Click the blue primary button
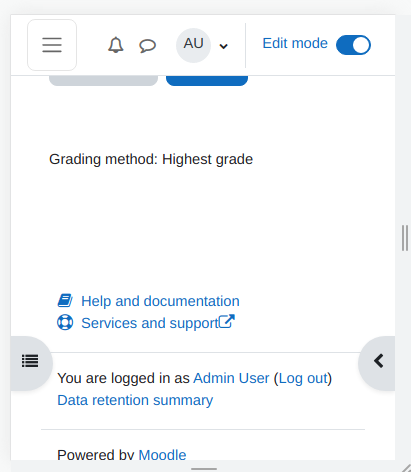This screenshot has width=411, height=472. [x=207, y=80]
